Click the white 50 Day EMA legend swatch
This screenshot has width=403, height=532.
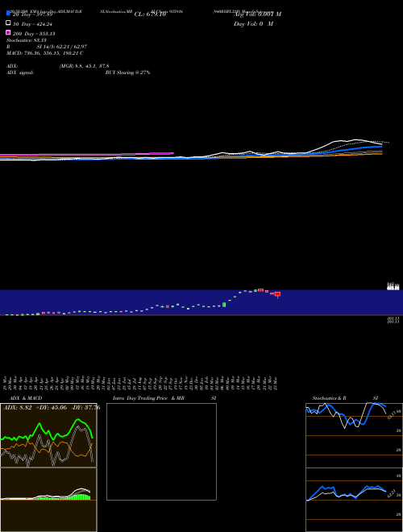pos(8,23)
